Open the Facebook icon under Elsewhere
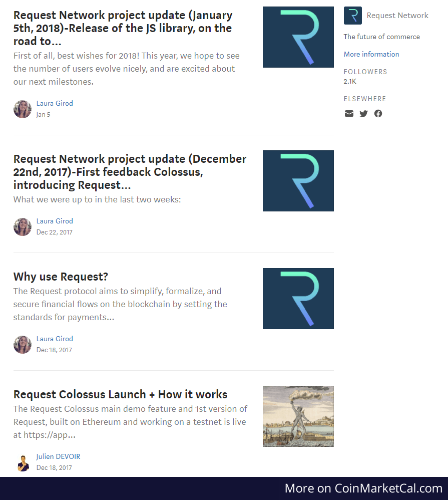Image resolution: width=448 pixels, height=500 pixels. coord(378,114)
